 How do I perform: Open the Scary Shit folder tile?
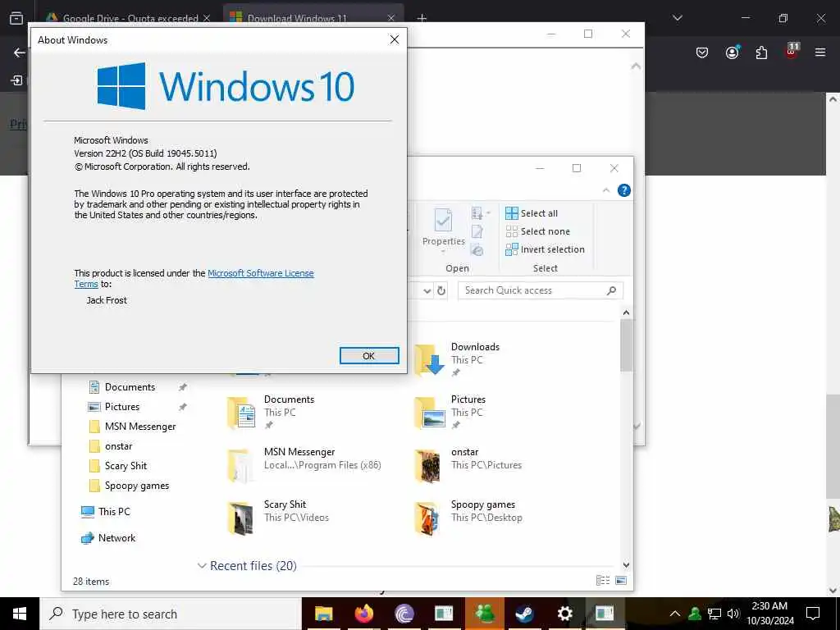click(x=277, y=518)
